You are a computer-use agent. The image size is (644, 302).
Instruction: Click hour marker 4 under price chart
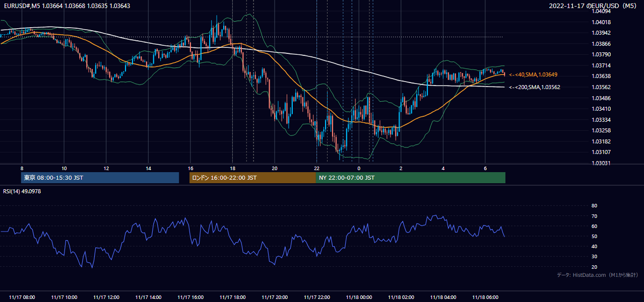pyautogui.click(x=443, y=168)
